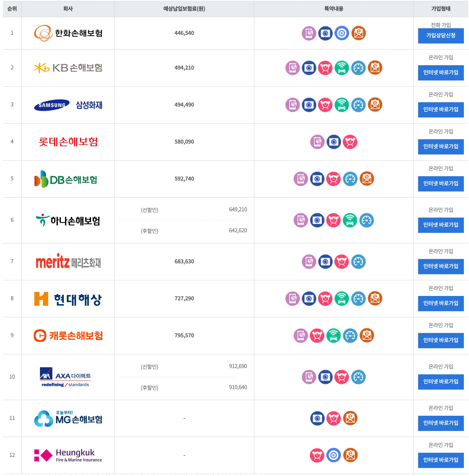Click the AXA 다이렉트 logo
The width and height of the screenshot is (469, 476).
[x=65, y=376]
